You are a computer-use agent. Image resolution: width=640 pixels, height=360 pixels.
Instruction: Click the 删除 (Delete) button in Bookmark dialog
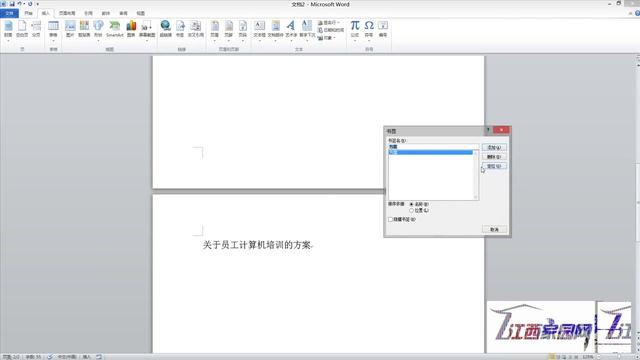click(x=494, y=157)
